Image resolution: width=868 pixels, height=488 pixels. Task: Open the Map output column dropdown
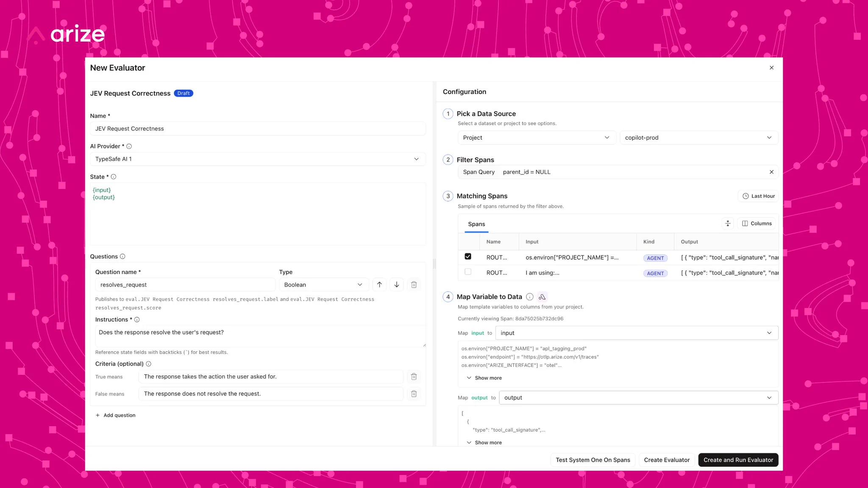(638, 398)
